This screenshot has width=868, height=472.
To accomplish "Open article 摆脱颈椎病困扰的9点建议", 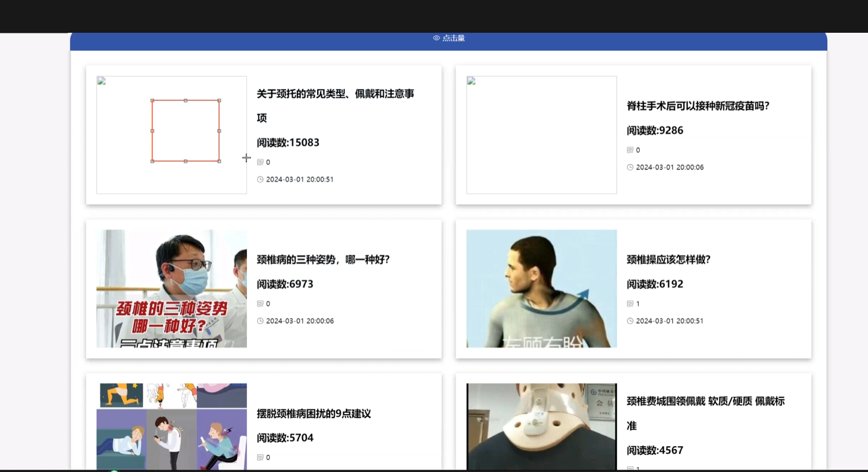I will (x=314, y=414).
